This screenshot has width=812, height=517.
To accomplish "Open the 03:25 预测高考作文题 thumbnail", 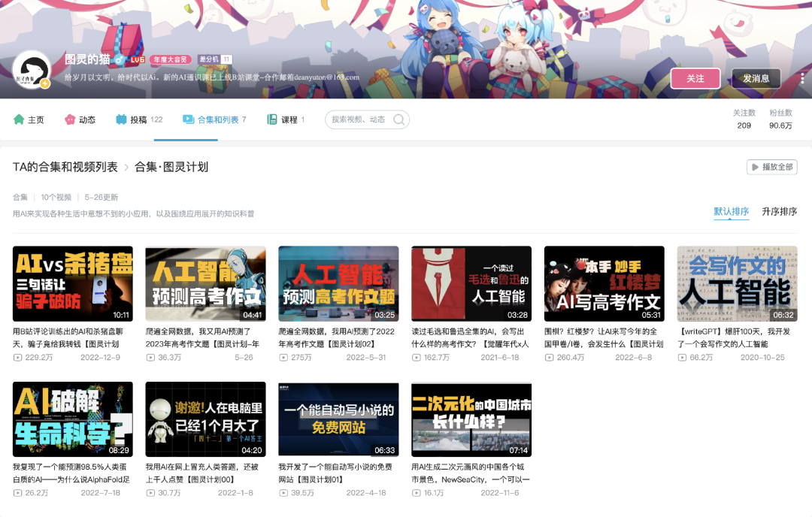I will pyautogui.click(x=338, y=283).
